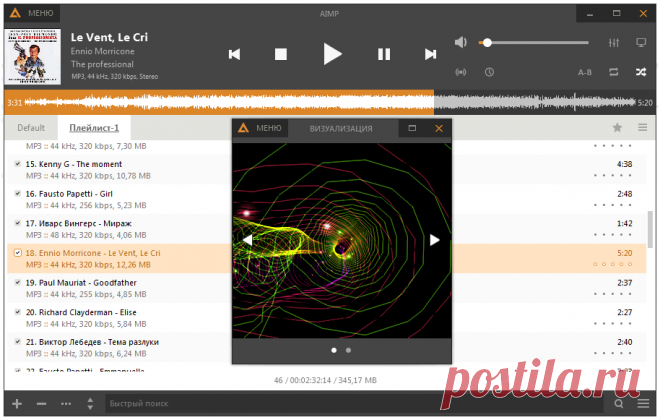Open the equalizer settings icon
This screenshot has width=660, height=420.
[x=614, y=43]
